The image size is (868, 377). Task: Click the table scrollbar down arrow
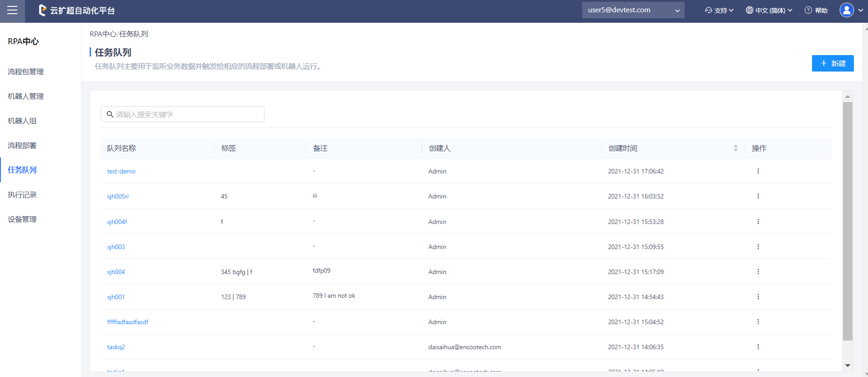pos(848,365)
